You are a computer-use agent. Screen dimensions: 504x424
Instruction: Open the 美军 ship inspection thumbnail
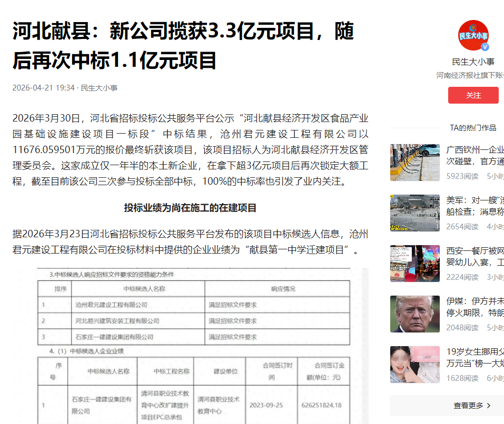[x=414, y=213]
